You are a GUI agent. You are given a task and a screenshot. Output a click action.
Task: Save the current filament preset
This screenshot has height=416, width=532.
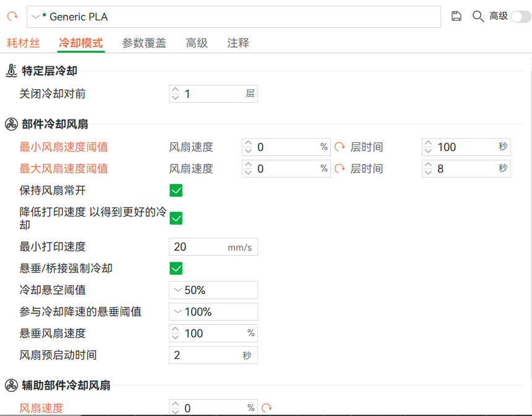click(457, 16)
